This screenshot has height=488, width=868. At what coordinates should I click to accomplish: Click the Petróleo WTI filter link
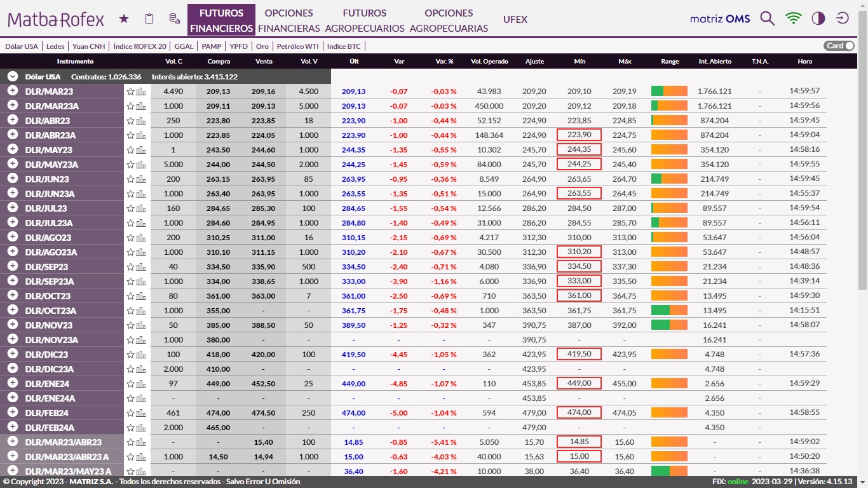coord(297,46)
